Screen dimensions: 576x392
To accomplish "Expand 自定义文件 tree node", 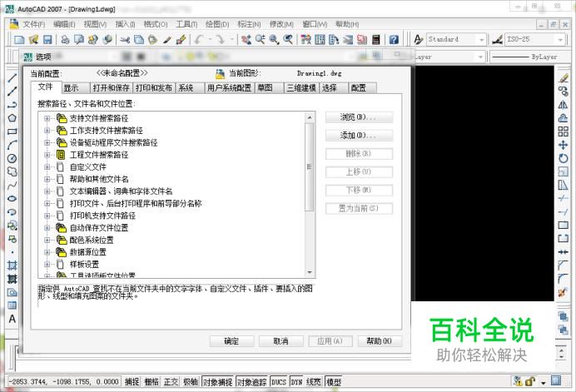I will tap(47, 166).
